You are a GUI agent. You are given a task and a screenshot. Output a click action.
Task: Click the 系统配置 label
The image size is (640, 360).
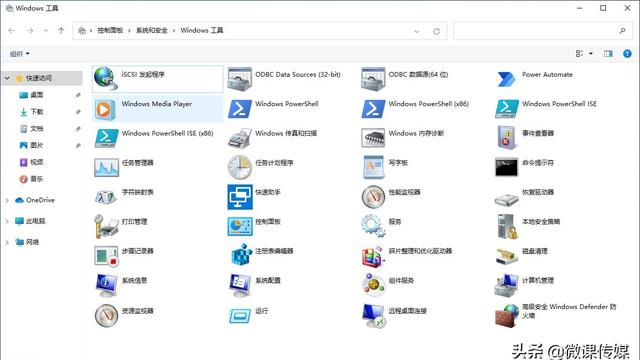[x=268, y=280]
